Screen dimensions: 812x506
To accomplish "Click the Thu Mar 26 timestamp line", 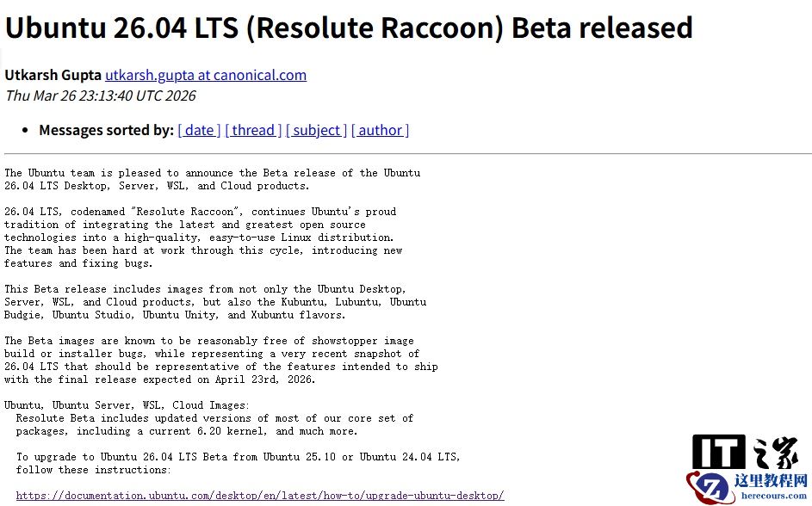I will (101, 96).
